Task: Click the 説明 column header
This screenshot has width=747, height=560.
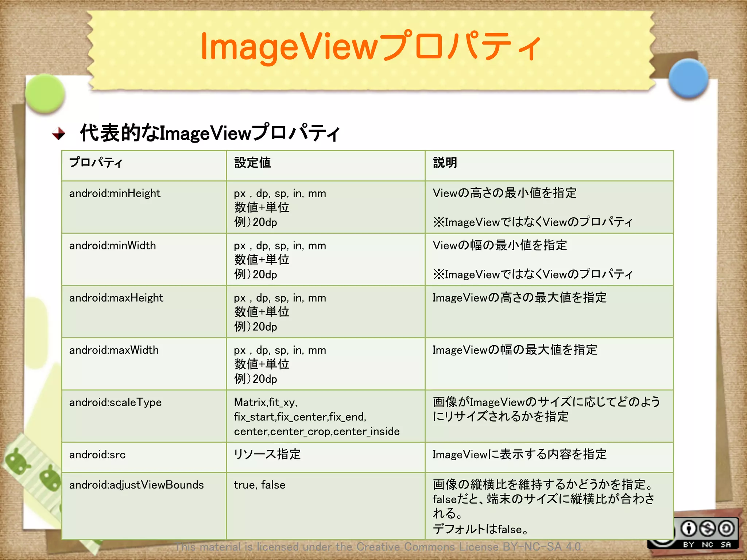Action: point(549,166)
